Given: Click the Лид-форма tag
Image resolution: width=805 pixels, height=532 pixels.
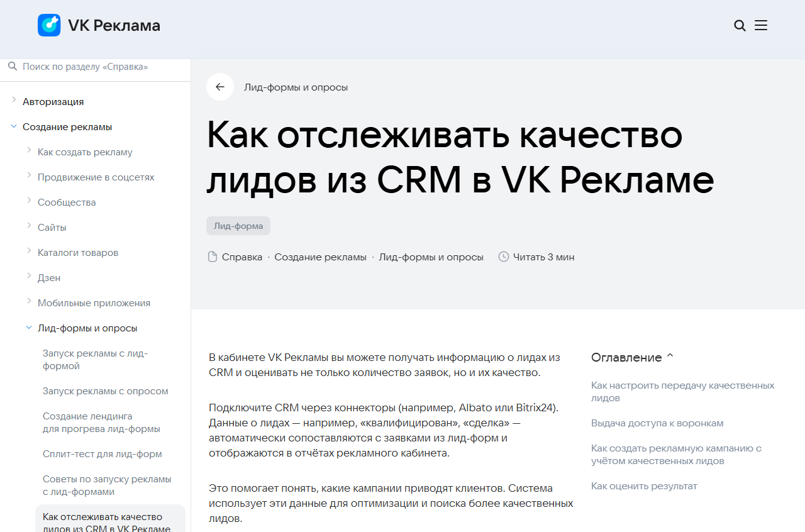Looking at the screenshot, I should click(x=238, y=226).
